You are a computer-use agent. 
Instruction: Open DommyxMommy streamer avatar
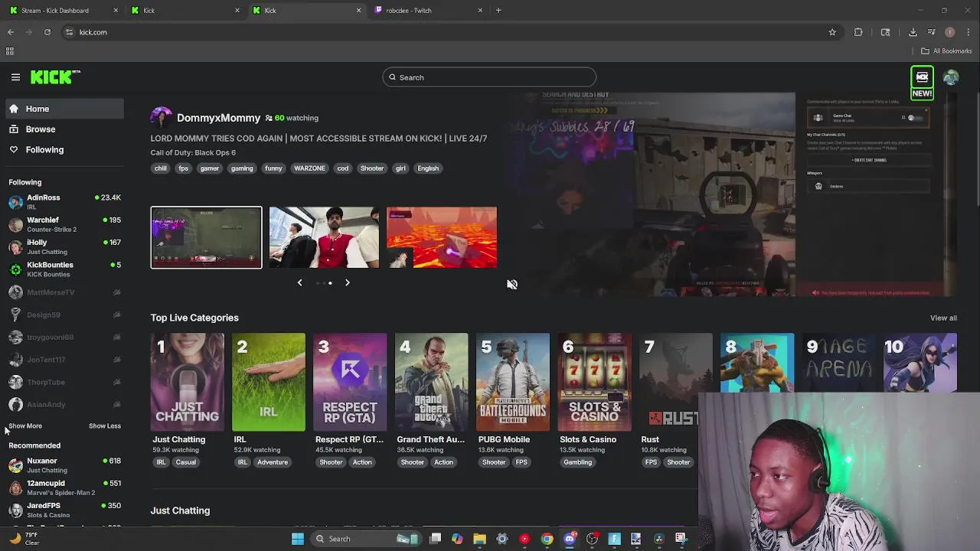coord(162,118)
